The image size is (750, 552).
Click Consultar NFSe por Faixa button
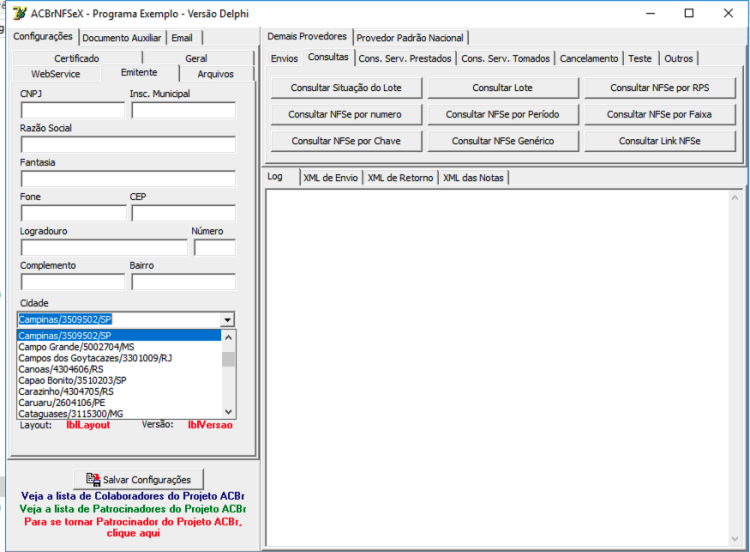[660, 115]
